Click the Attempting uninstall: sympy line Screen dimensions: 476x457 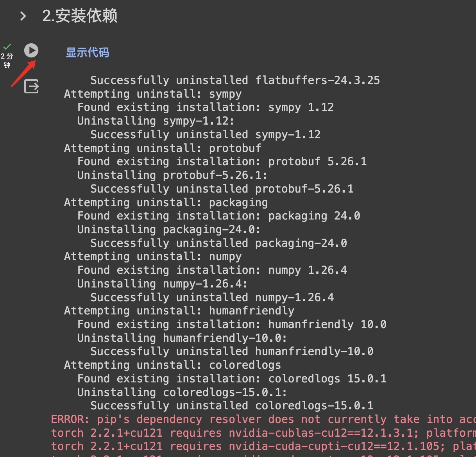point(153,94)
